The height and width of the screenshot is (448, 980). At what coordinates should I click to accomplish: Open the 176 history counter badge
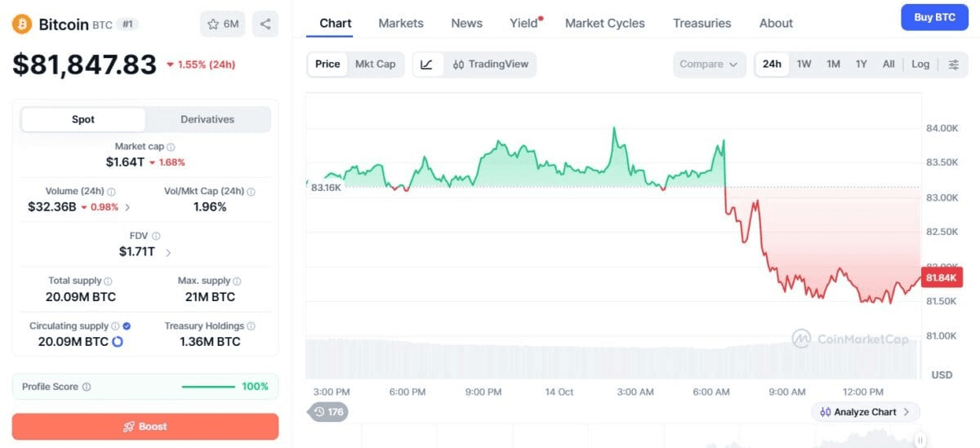pos(328,412)
